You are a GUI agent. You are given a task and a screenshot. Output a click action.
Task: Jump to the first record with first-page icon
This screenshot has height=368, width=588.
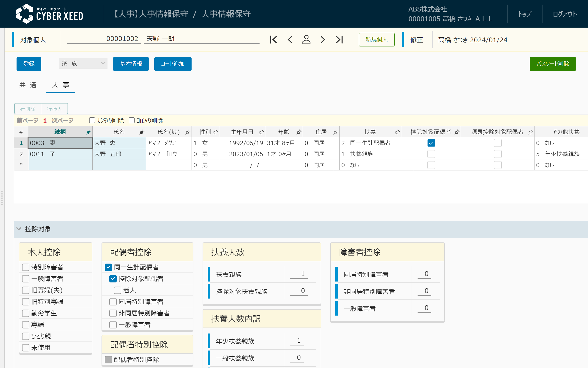point(273,40)
